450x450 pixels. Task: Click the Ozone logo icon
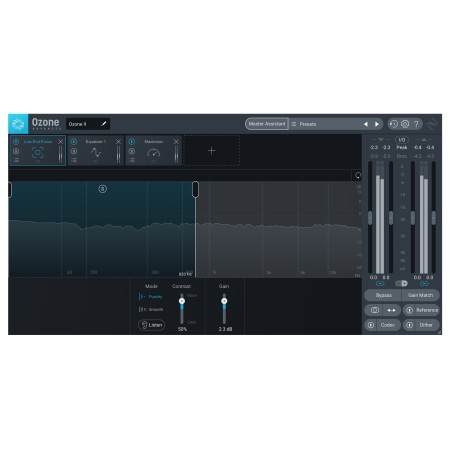18,124
